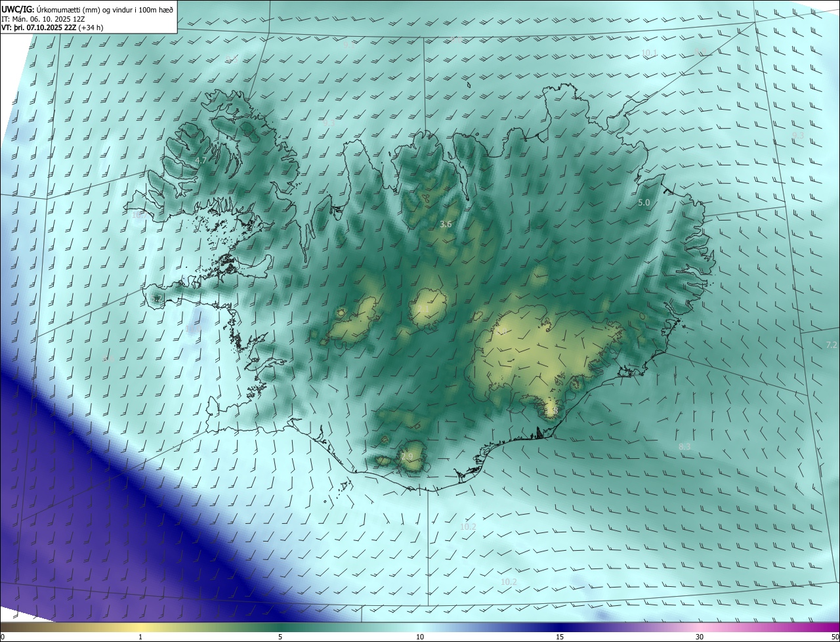
Task: Click the valid time 'VT: þri. 07.10.2025 22Z (+34 h)'
Action: click(52, 28)
